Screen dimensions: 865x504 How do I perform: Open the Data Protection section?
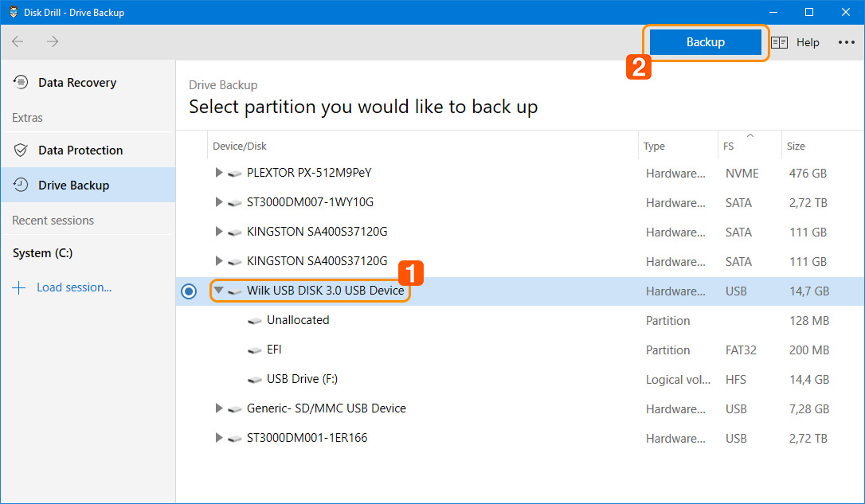pos(88,150)
